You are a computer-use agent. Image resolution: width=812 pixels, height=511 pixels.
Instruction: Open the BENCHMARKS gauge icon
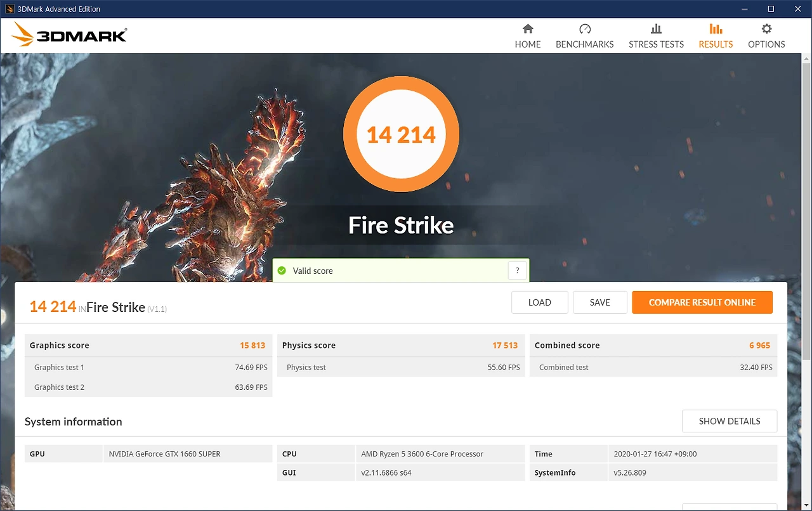(x=585, y=29)
